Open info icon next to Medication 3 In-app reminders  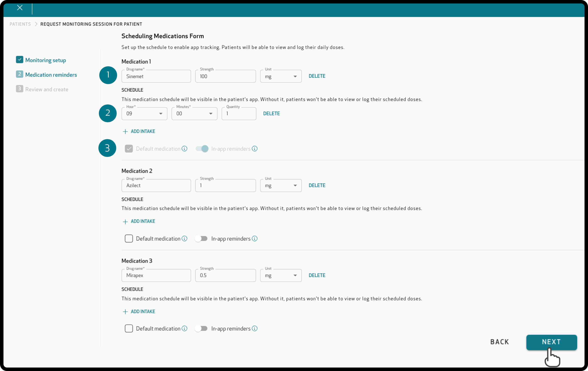coord(255,328)
